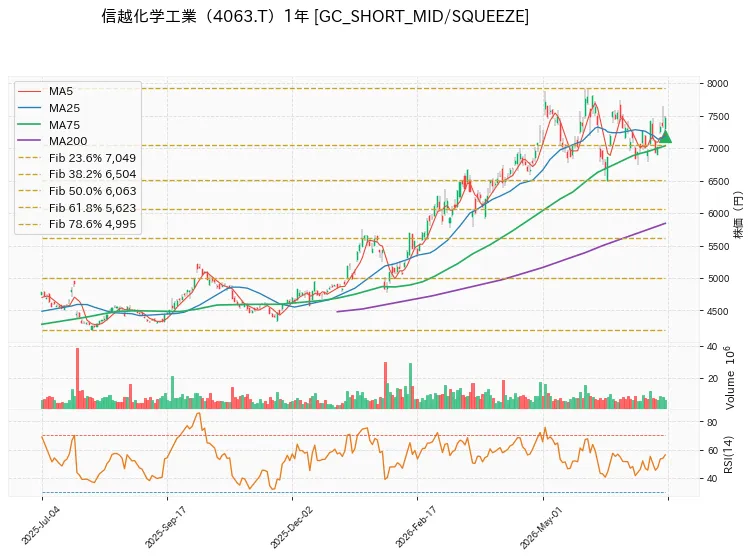Click the chart title 信越化学工業 (4063.T)
Screen dimensions: 752x558
click(190, 16)
